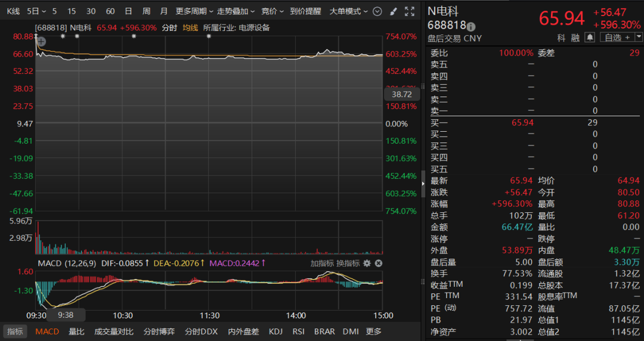Expand the 自选 dropdown arrow
This screenshot has width=644, height=341.
coord(639,38)
